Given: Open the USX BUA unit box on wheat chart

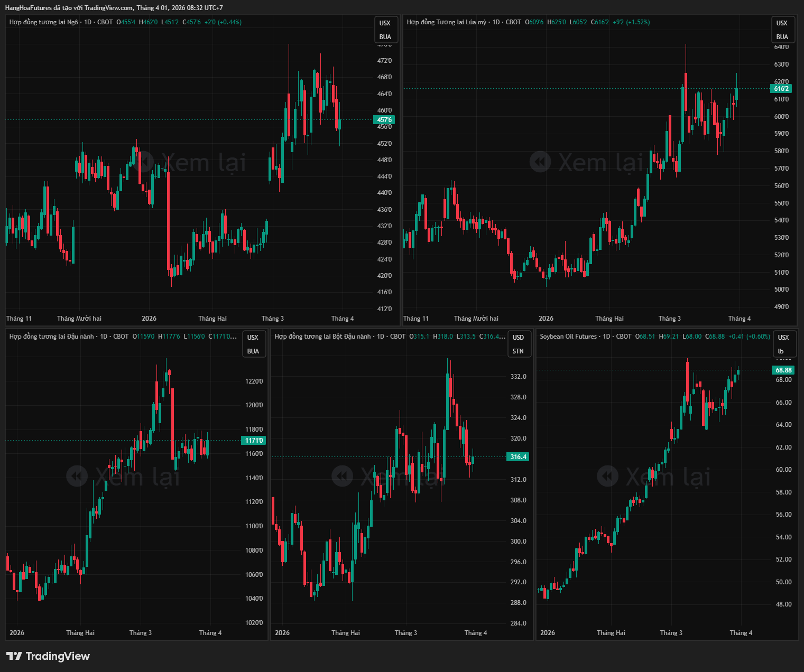Looking at the screenshot, I should 782,30.
